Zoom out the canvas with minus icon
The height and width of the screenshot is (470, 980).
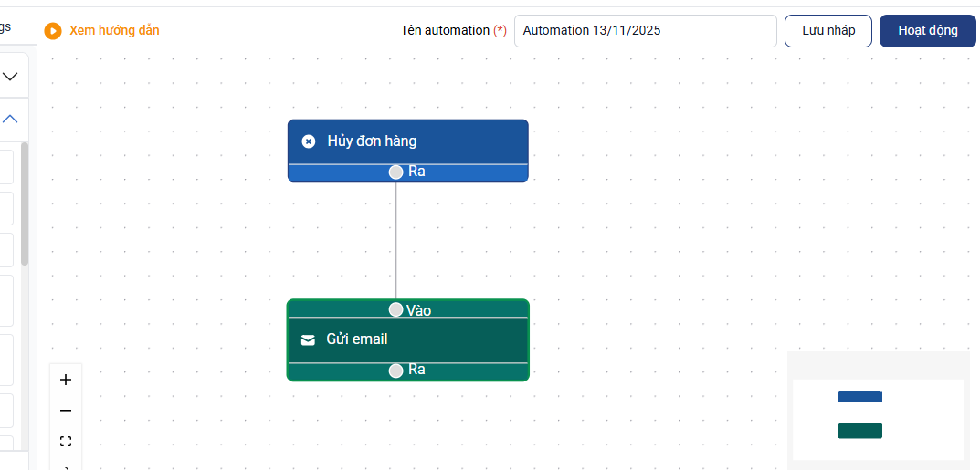coord(65,411)
